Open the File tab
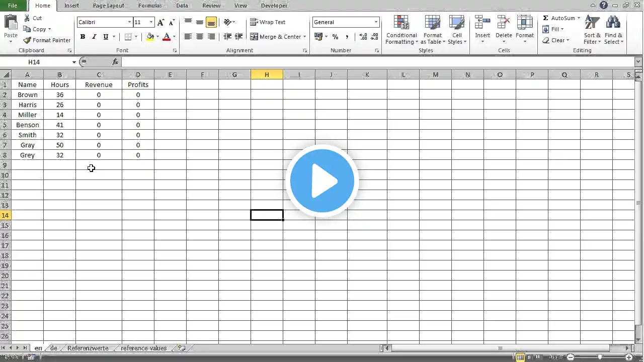 pyautogui.click(x=13, y=6)
